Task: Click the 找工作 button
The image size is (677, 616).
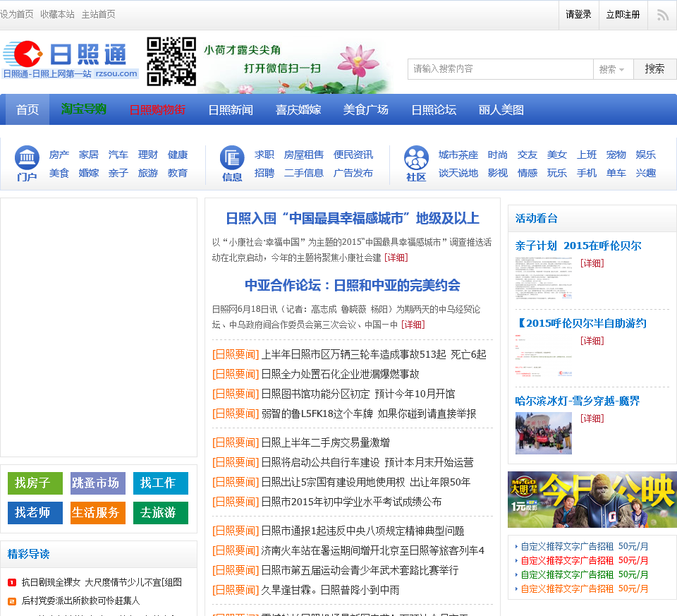Action: [x=161, y=483]
